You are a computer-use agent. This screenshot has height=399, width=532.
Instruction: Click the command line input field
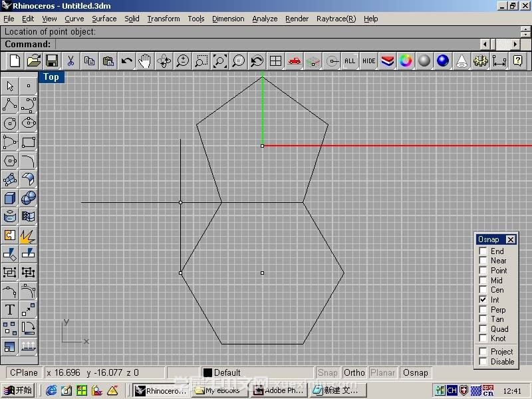[267, 44]
